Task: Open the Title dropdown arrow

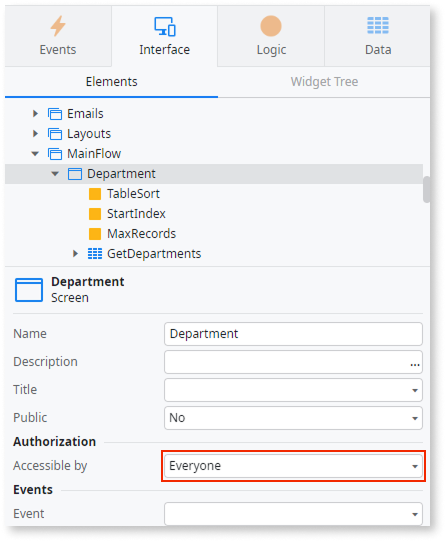Action: [x=415, y=391]
